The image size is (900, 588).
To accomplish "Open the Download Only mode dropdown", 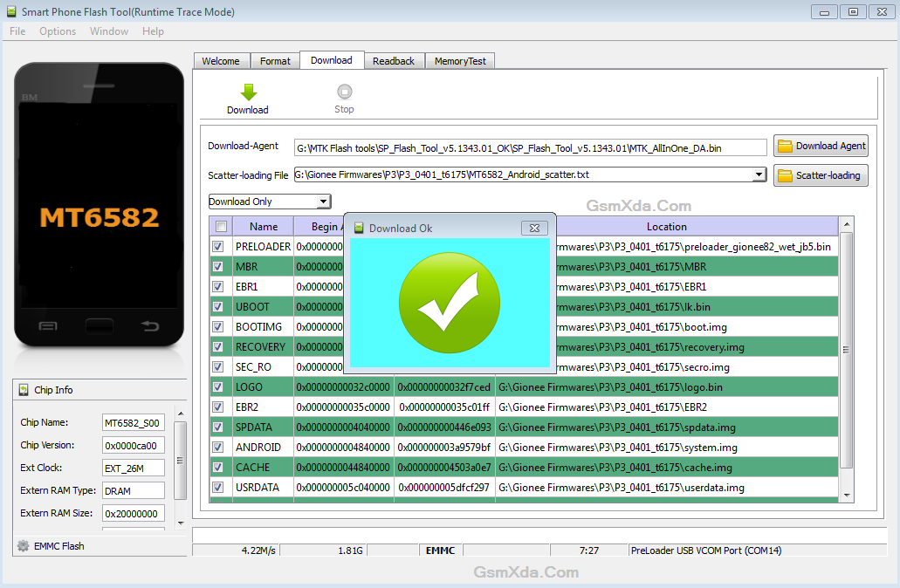I will pos(324,202).
